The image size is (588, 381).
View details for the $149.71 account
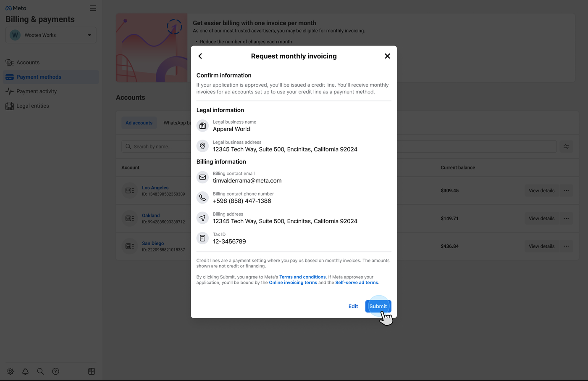pos(541,218)
